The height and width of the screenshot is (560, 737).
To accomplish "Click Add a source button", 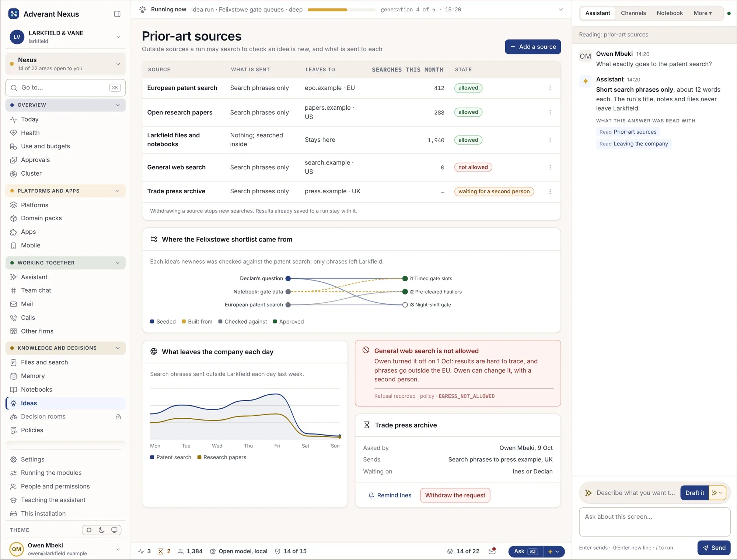I will (x=532, y=47).
